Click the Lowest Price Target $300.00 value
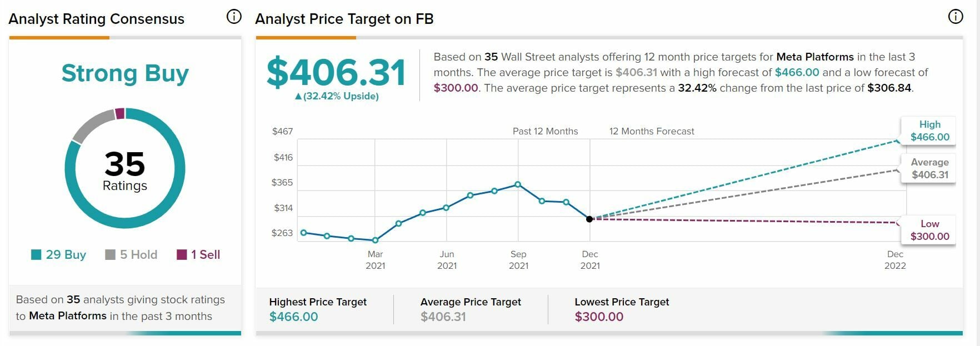The width and height of the screenshot is (980, 346). pyautogui.click(x=599, y=317)
